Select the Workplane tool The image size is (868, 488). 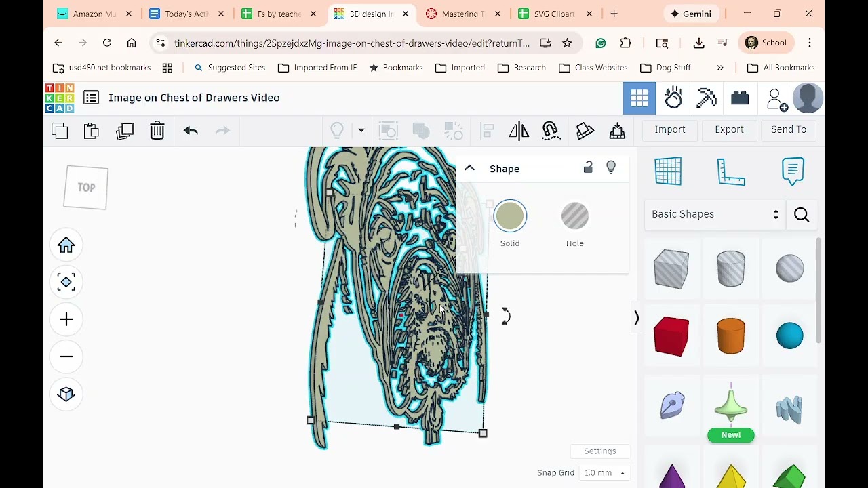coord(668,171)
